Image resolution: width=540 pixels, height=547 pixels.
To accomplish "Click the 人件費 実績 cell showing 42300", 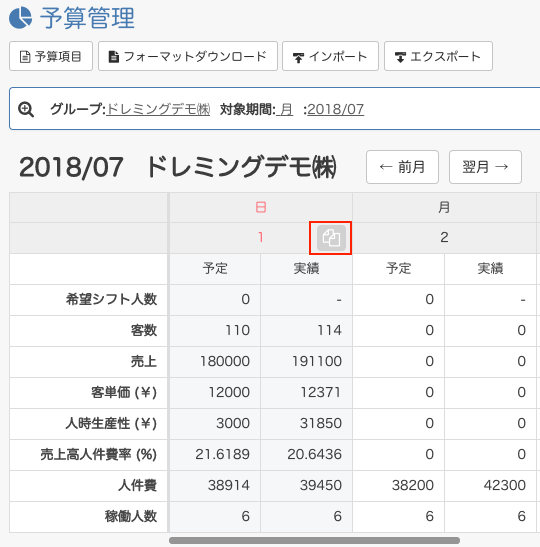I will tap(490, 486).
